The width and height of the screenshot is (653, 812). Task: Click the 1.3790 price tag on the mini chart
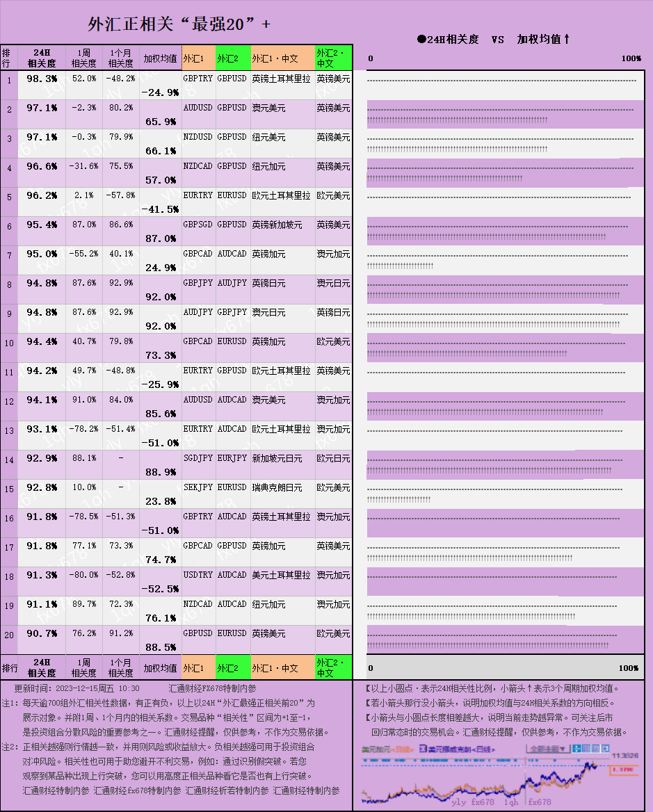click(x=624, y=770)
